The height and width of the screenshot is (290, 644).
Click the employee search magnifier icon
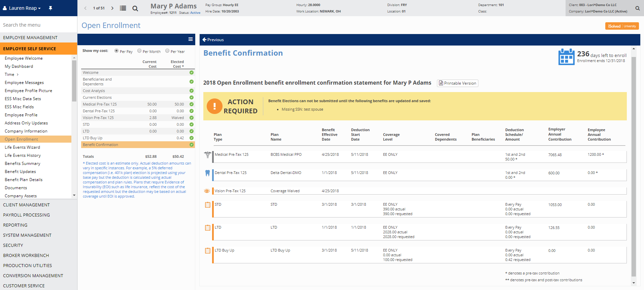[x=135, y=8]
